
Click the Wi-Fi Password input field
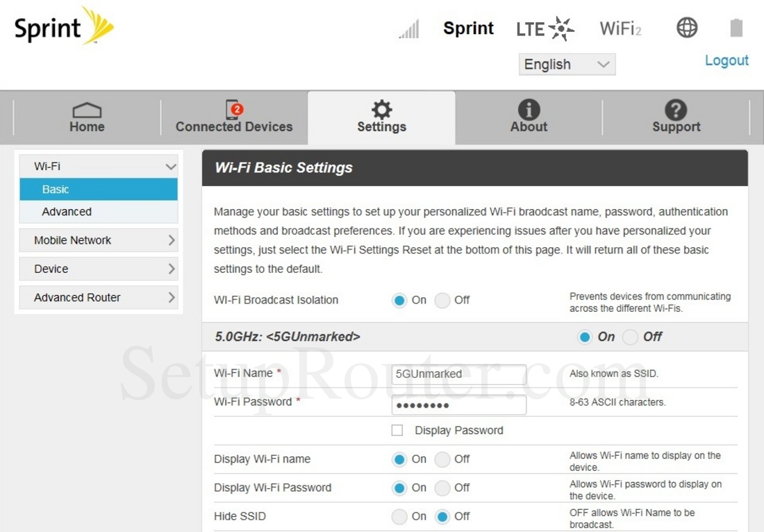(459, 405)
